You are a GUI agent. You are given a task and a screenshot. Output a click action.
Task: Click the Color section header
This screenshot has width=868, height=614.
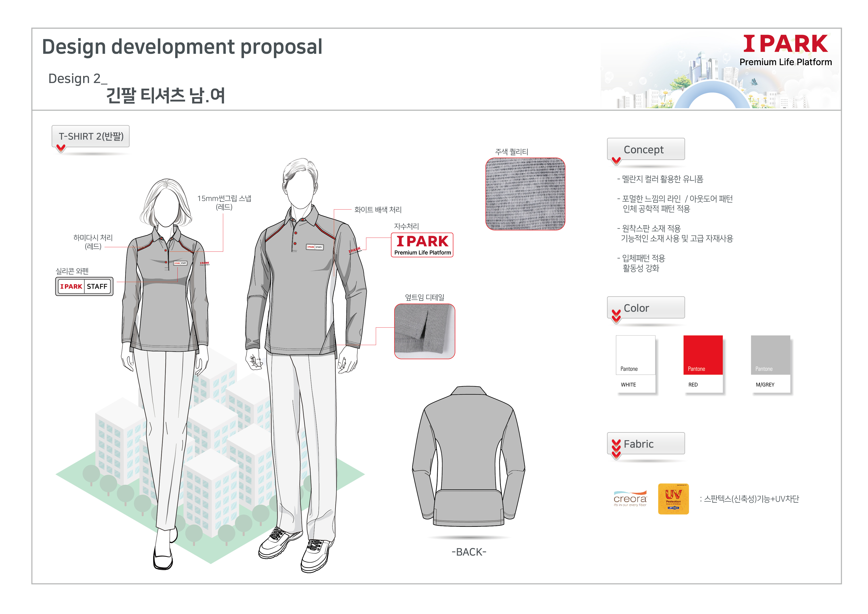[645, 308]
